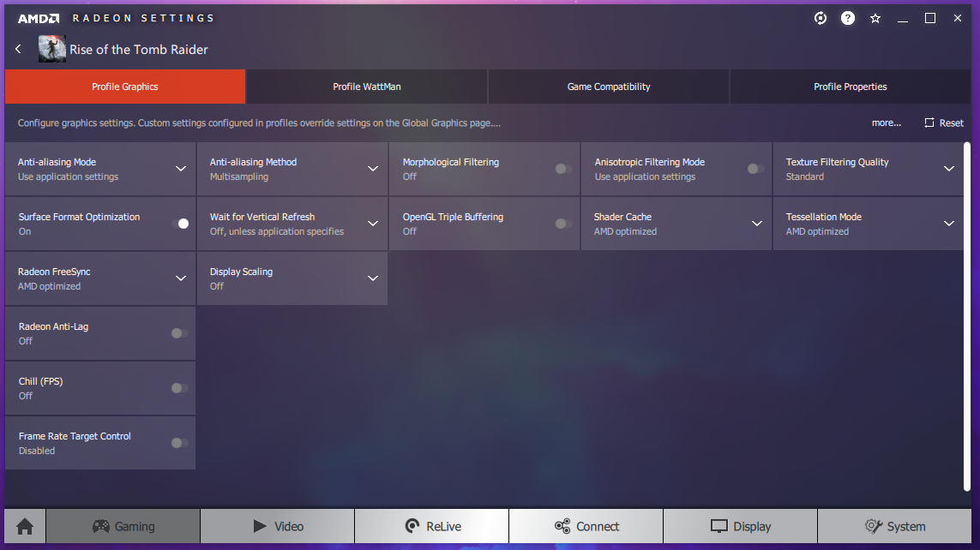
Task: Toggle Anisotropic Filtering Mode
Action: pyautogui.click(x=755, y=169)
